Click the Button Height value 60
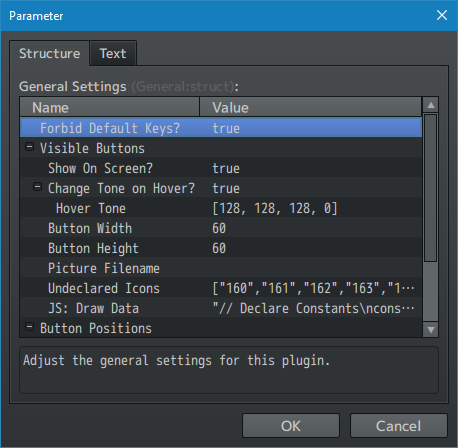 [x=219, y=248]
